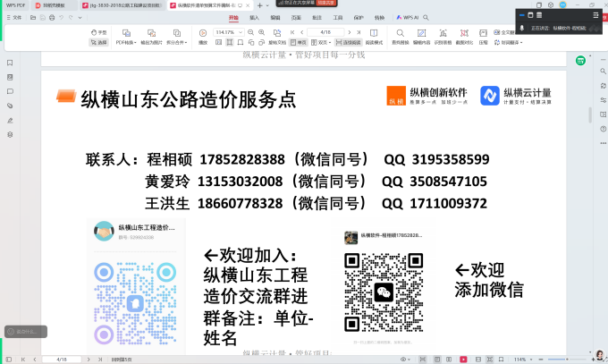Viewport: 608px width, 364px height.
Task: Toggle the fit-page view icon
Action: [x=241, y=42]
